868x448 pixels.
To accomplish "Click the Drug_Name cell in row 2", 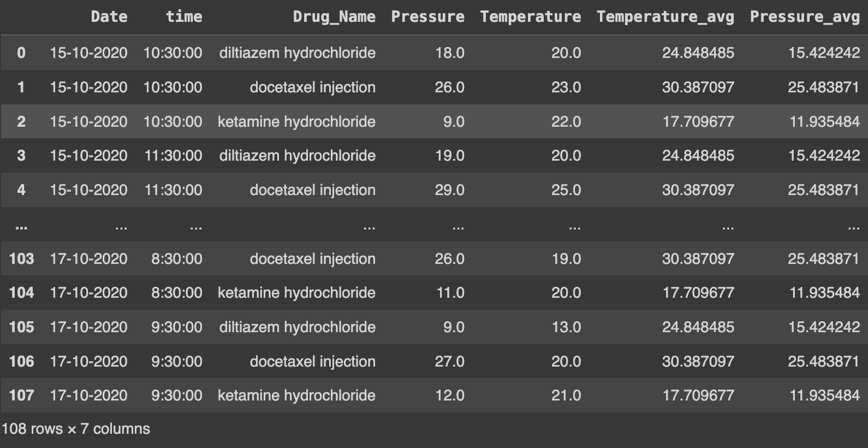I will tap(296, 122).
